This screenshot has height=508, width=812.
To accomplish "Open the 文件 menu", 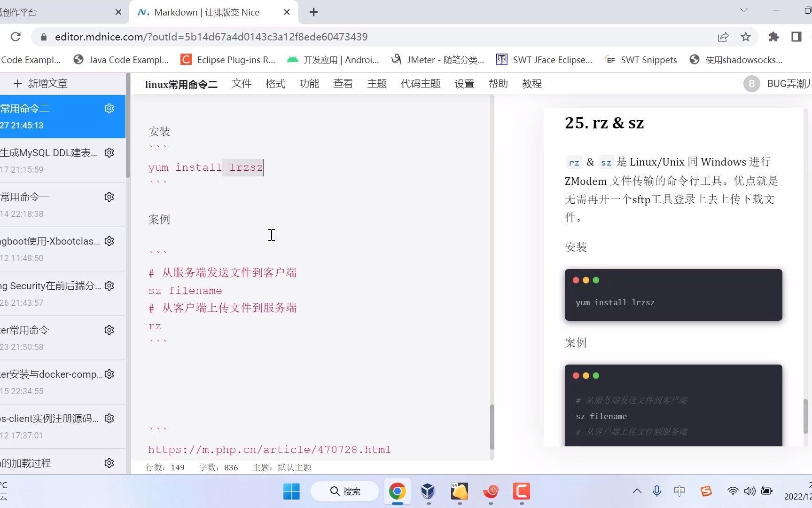I will [x=242, y=84].
